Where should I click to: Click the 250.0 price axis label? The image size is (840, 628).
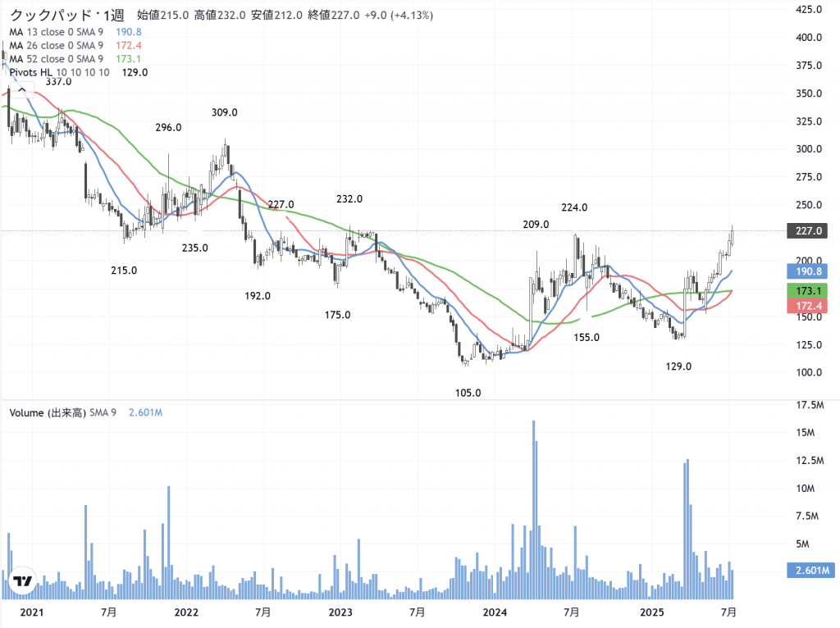click(808, 204)
